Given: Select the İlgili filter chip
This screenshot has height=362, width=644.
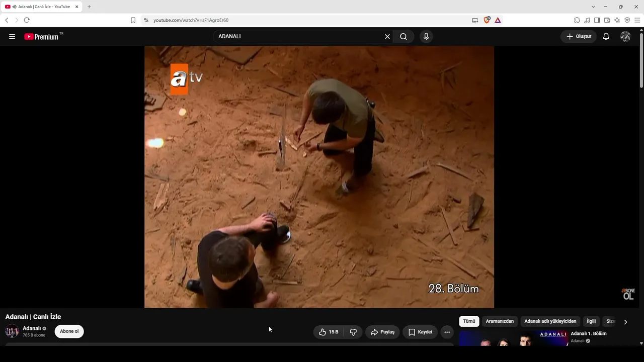Looking at the screenshot, I should point(591,321).
